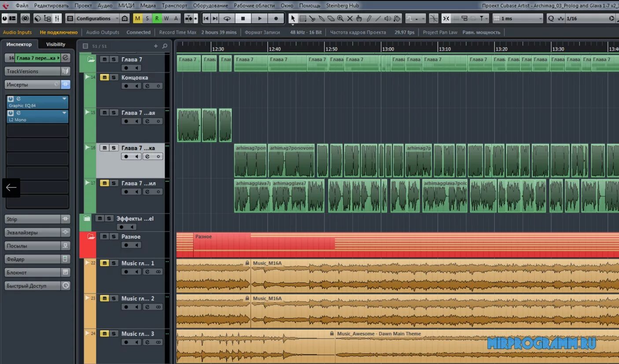Image resolution: width=619 pixels, height=364 pixels.
Task: Toggle the global Mute M button
Action: [137, 18]
